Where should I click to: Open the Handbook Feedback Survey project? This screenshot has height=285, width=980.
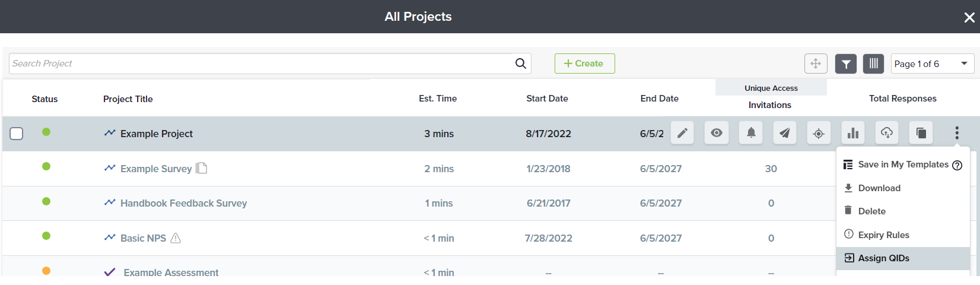[x=183, y=203]
